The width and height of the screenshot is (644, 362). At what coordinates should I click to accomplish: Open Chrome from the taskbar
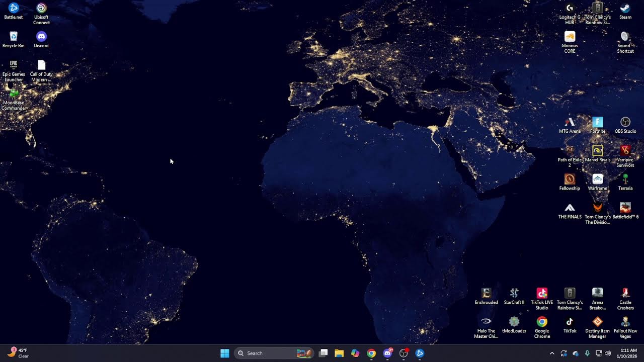[x=371, y=353]
